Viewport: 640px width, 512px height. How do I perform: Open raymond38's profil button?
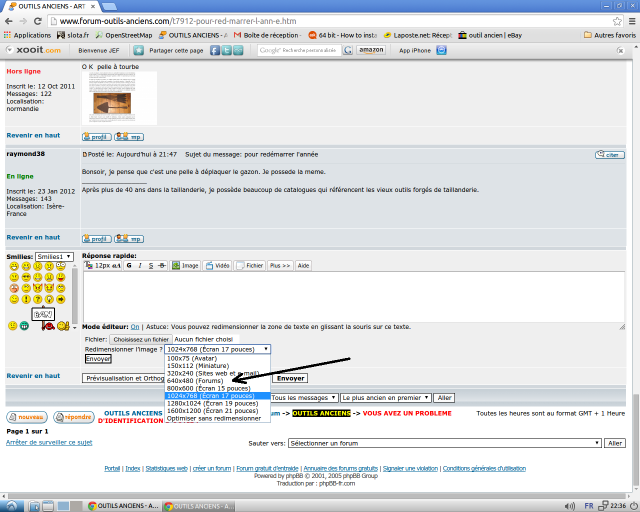coord(97,239)
